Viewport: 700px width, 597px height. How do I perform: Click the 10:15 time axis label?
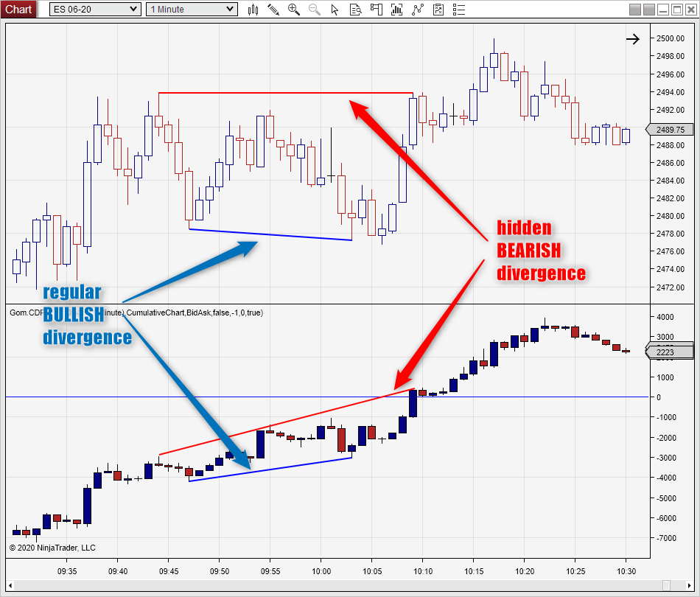(474, 571)
